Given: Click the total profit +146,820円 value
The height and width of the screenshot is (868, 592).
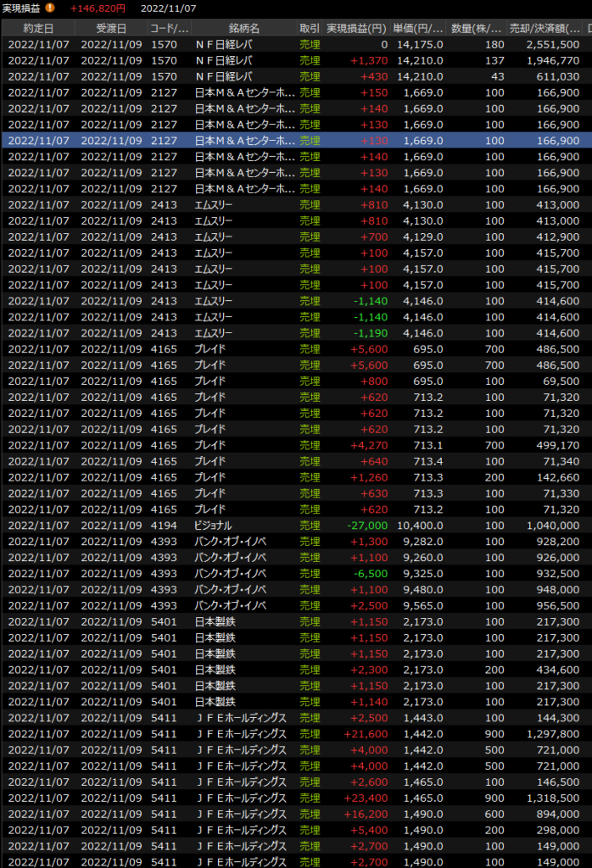Looking at the screenshot, I should [98, 8].
